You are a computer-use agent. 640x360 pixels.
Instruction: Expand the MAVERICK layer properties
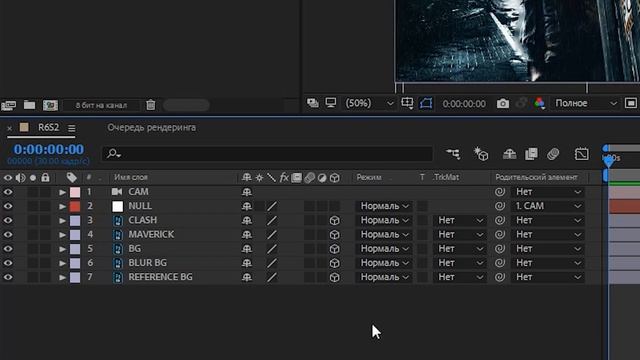[62, 235]
